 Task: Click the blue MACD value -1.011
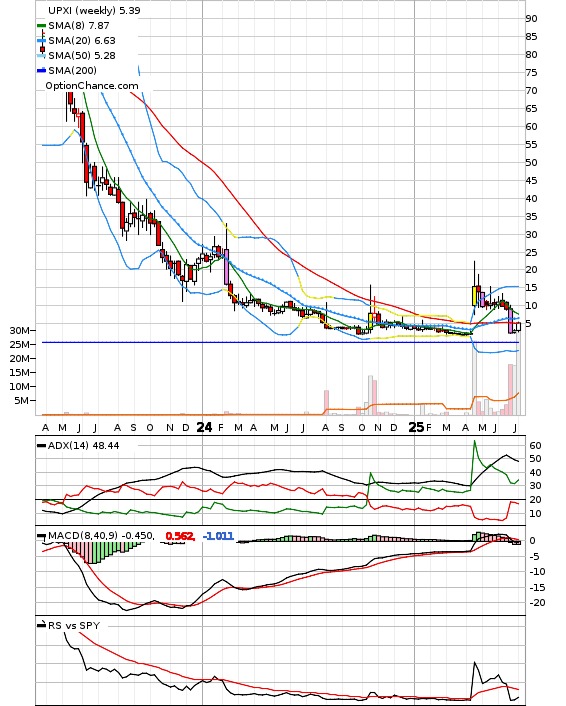click(x=218, y=536)
